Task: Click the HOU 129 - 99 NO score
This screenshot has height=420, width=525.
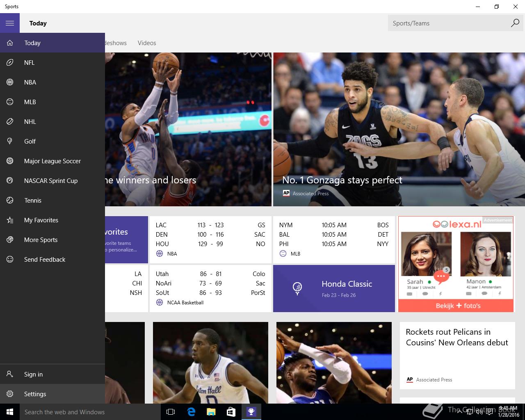Action: tap(210, 244)
